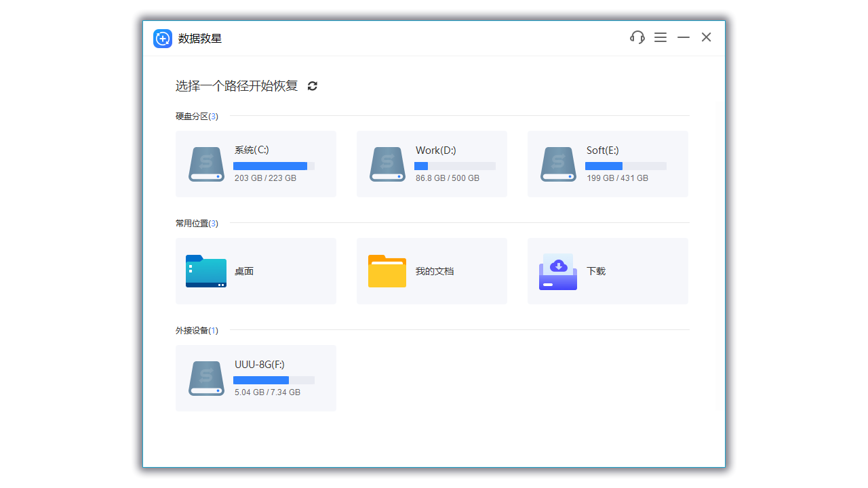Select the 外接设备(1) section label
This screenshot has width=868, height=488.
(196, 330)
